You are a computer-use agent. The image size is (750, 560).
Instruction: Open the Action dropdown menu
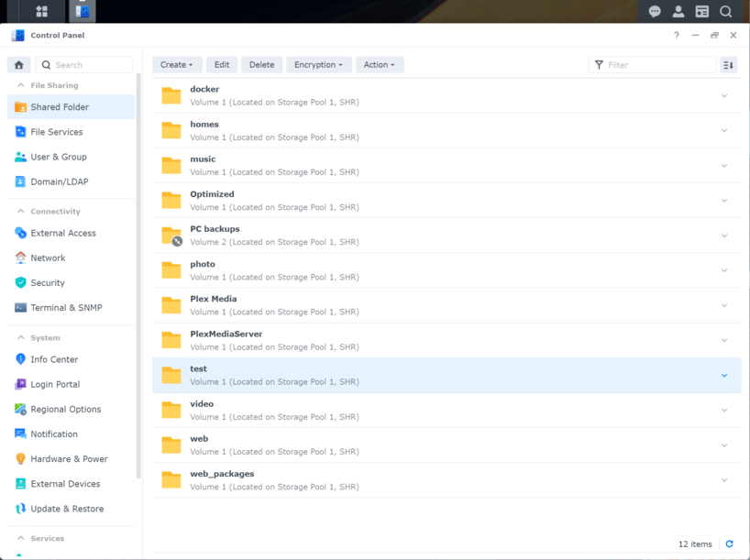[380, 65]
